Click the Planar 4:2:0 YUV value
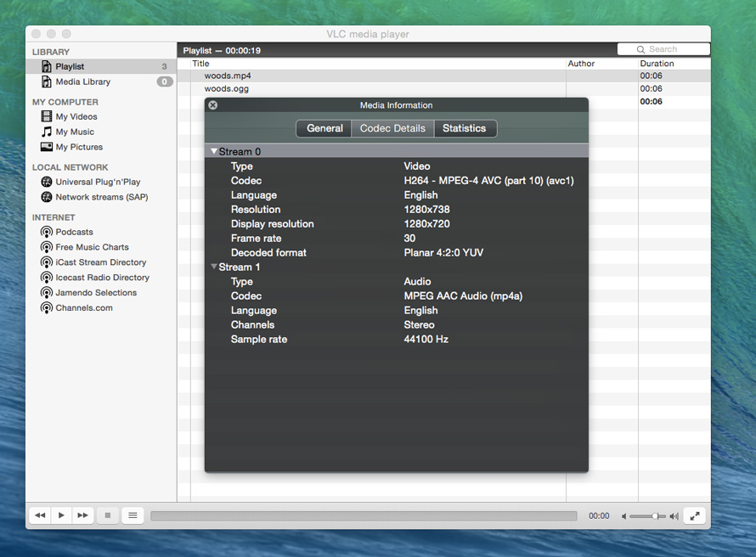Image resolution: width=756 pixels, height=557 pixels. pos(443,253)
